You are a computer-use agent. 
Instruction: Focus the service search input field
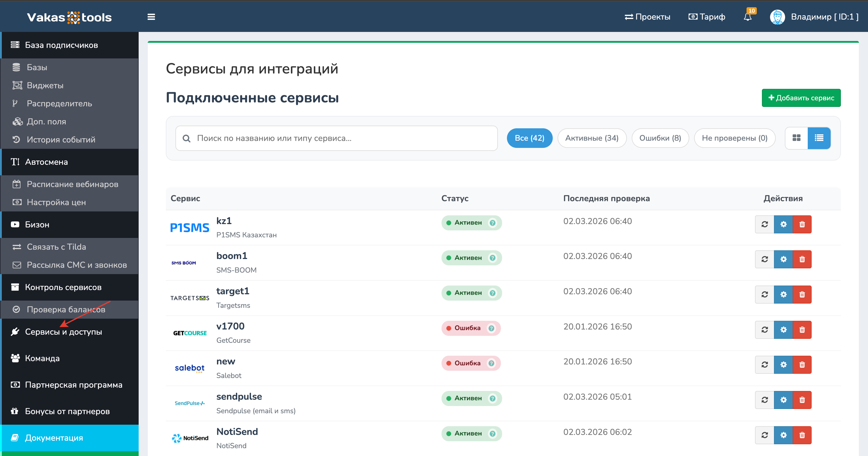pos(337,138)
